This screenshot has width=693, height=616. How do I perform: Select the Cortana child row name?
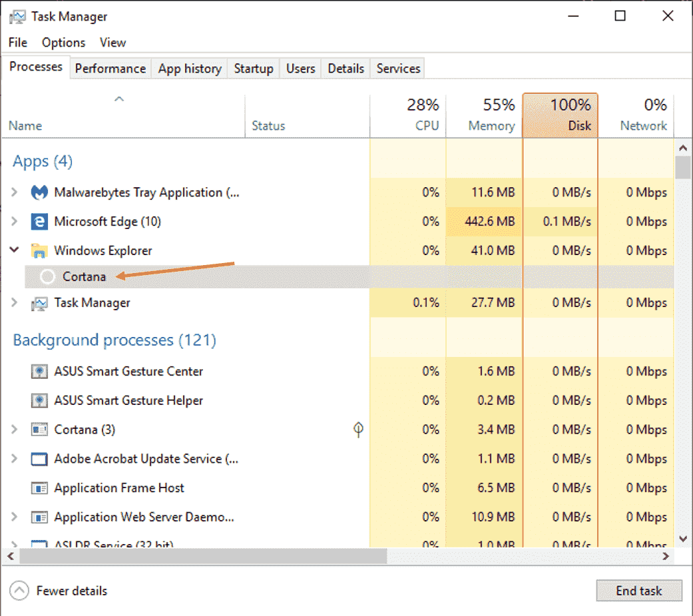click(84, 277)
